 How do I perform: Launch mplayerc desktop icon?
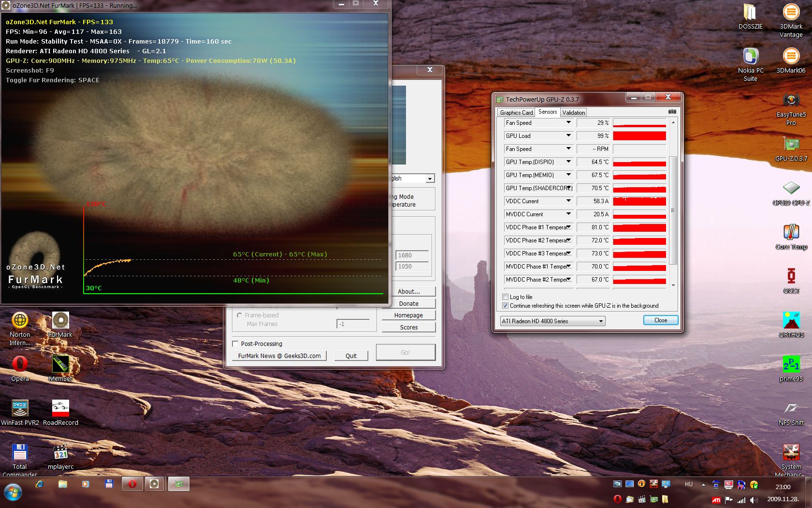tap(60, 457)
